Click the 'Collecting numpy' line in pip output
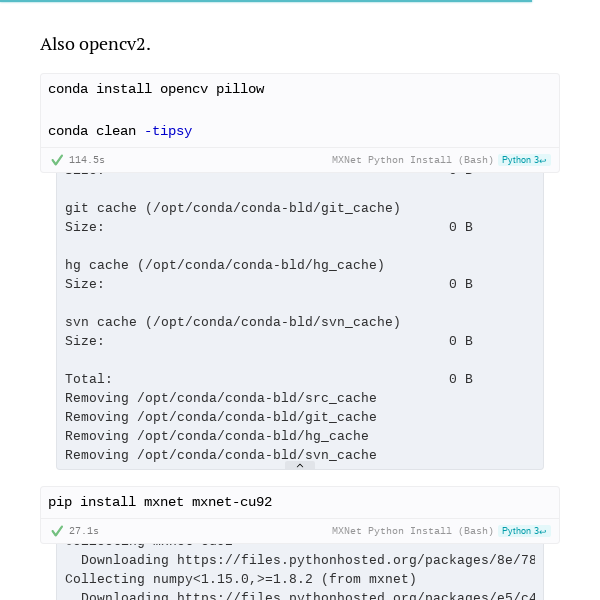This screenshot has height=600, width=600. [x=240, y=579]
